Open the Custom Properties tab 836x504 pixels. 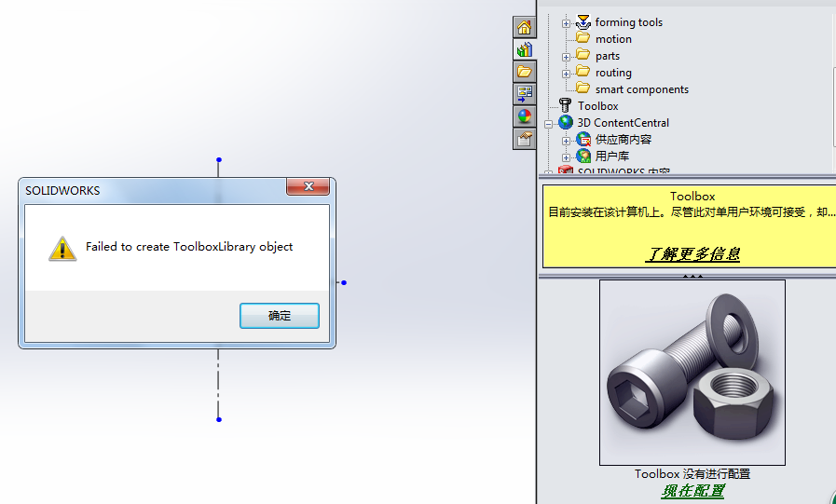pyautogui.click(x=525, y=139)
